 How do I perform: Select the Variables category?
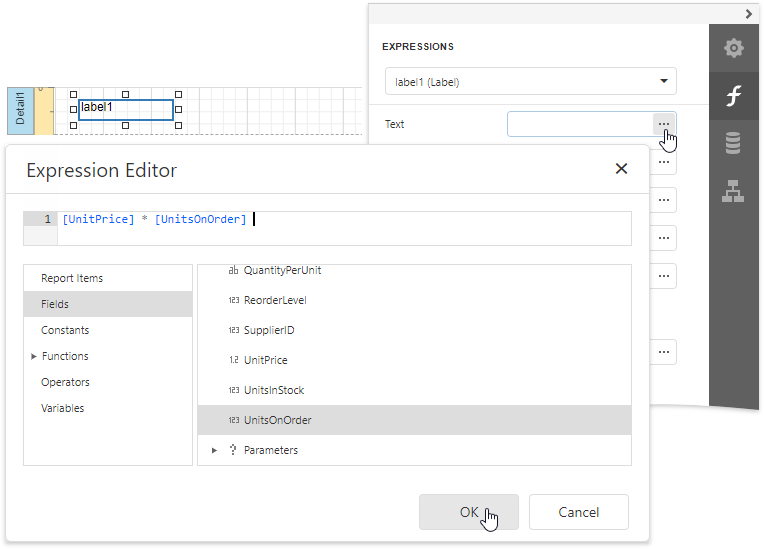62,408
